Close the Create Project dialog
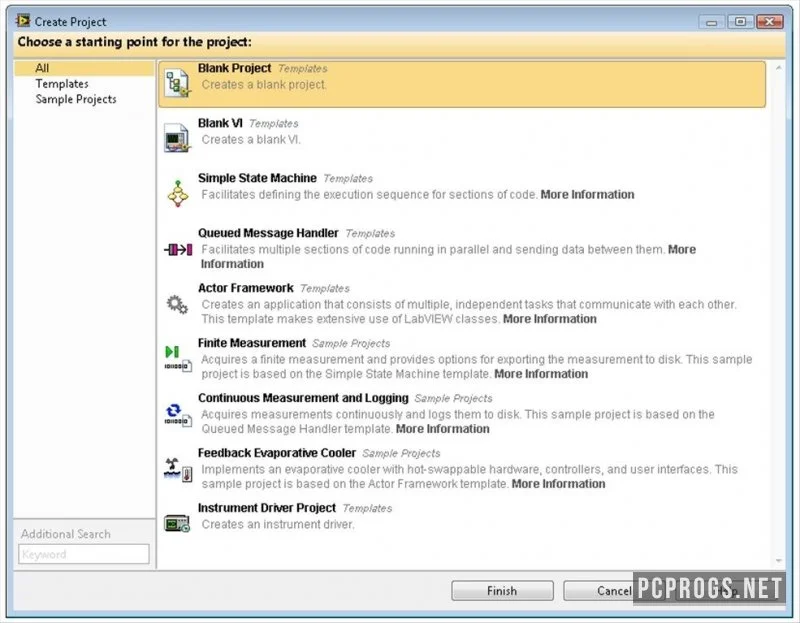800x623 pixels. (769, 22)
